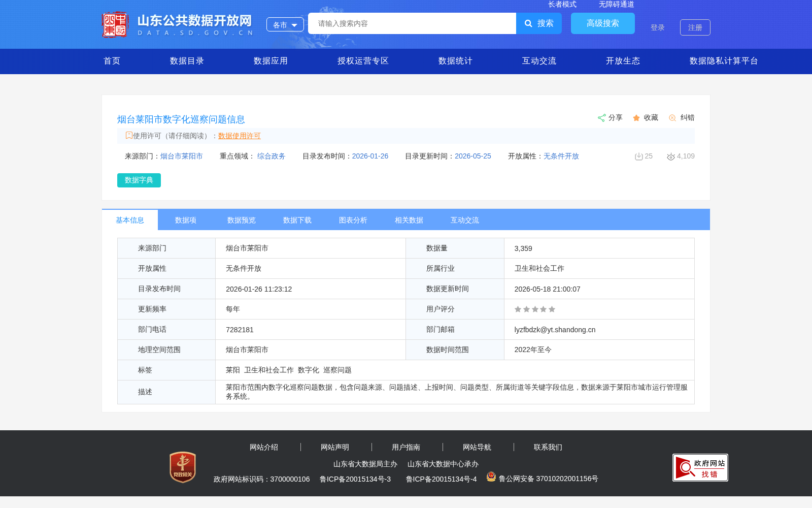
Task: Open the 数据目录 menu
Action: pyautogui.click(x=187, y=61)
